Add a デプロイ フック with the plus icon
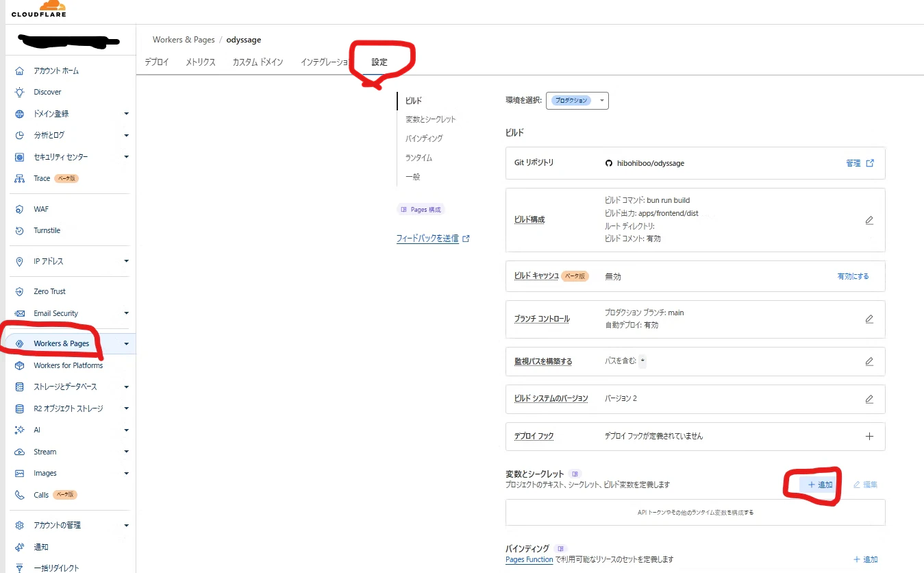This screenshot has height=573, width=924. coord(869,436)
